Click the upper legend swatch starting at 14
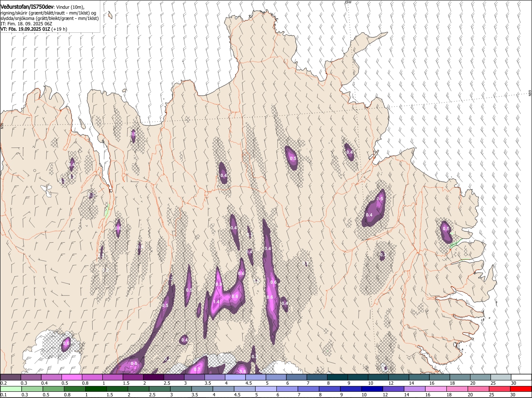532x398 pixels. [x=419, y=377]
